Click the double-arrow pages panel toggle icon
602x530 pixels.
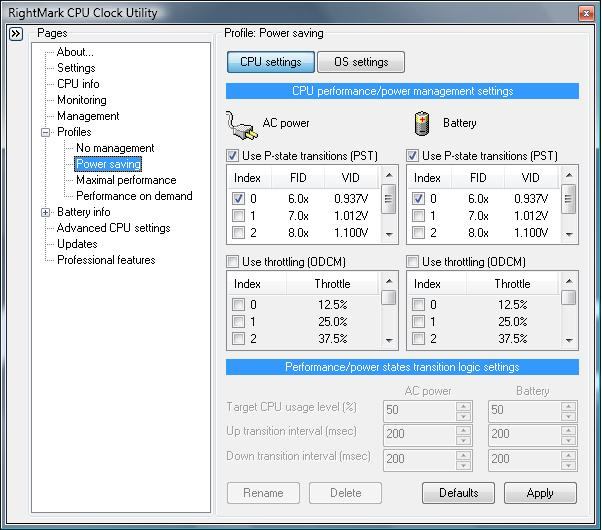point(16,34)
